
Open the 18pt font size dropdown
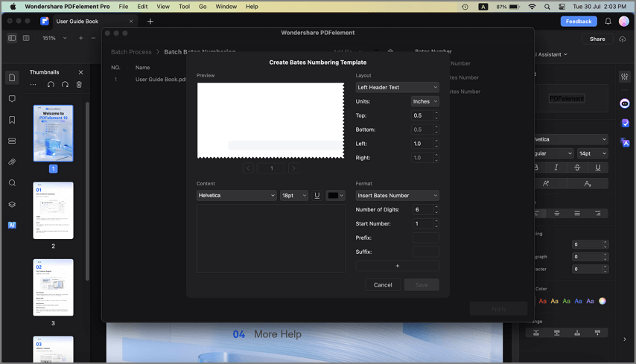294,195
